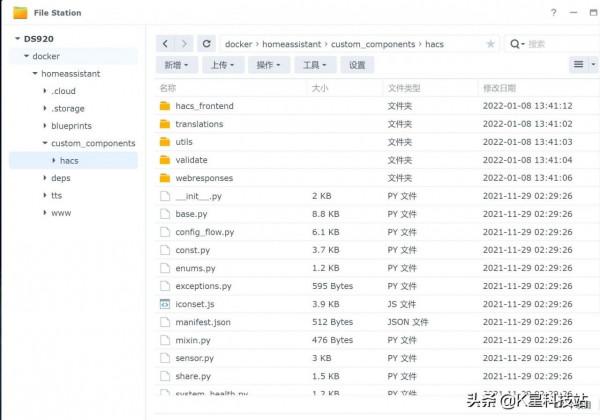The height and width of the screenshot is (420, 600).
Task: Click the iconset.js file icon
Action: tap(165, 304)
